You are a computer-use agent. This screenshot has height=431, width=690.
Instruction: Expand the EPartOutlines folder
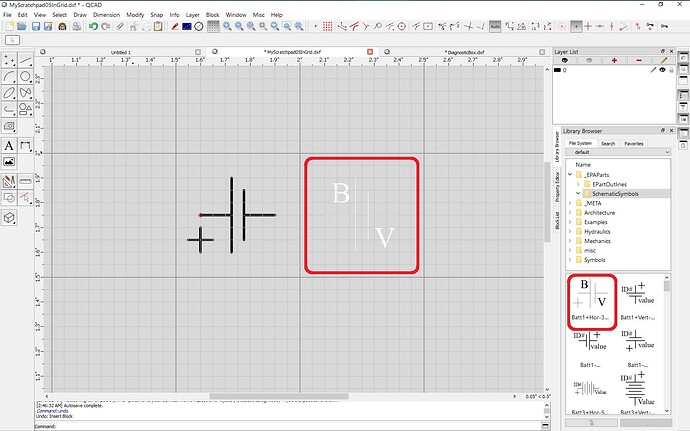pyautogui.click(x=578, y=184)
